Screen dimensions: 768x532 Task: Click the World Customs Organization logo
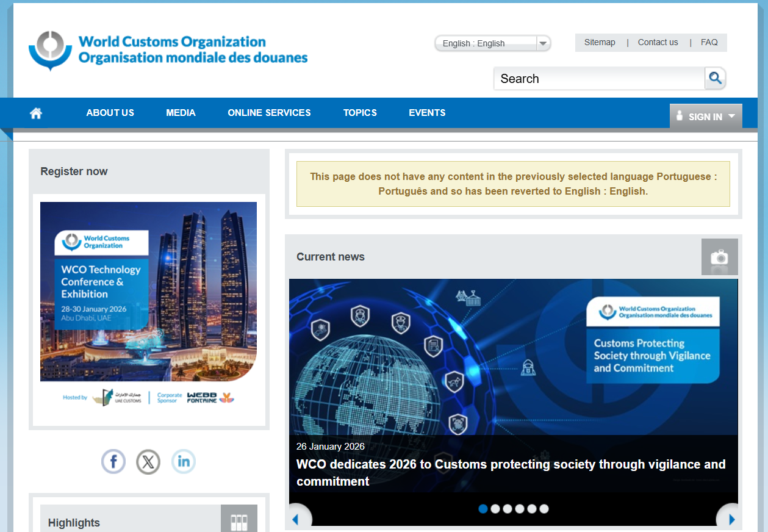coord(168,50)
